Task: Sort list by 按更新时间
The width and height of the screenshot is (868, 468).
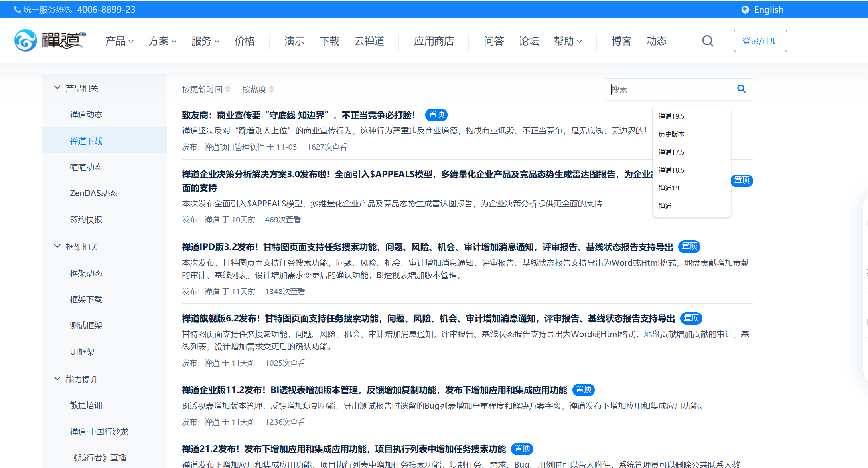Action: (206, 89)
